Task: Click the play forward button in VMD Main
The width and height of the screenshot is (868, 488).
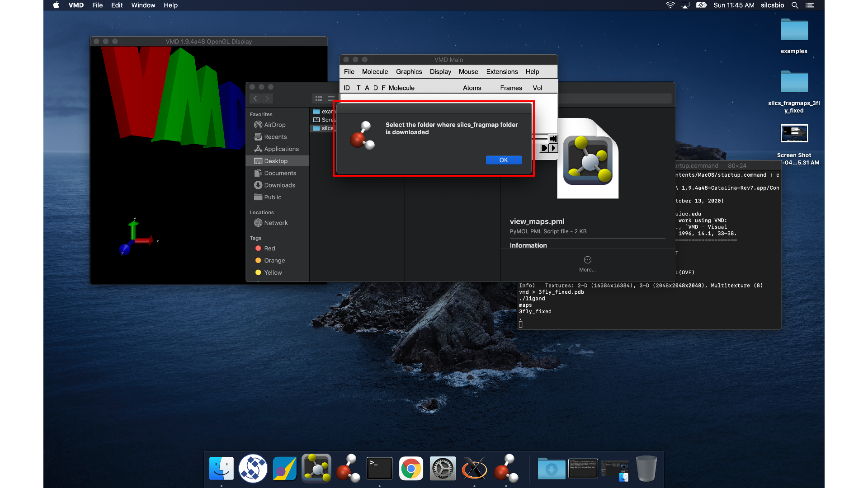Action: click(553, 148)
